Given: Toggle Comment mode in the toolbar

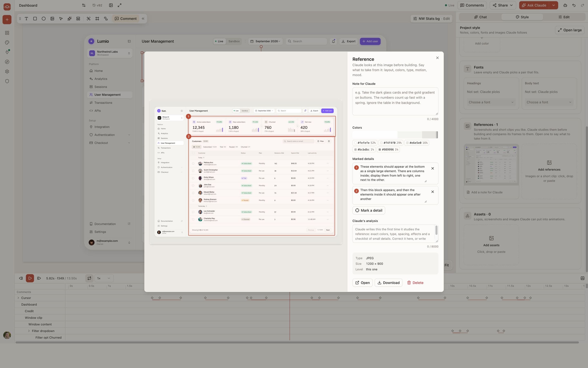Looking at the screenshot, I should pos(126,18).
